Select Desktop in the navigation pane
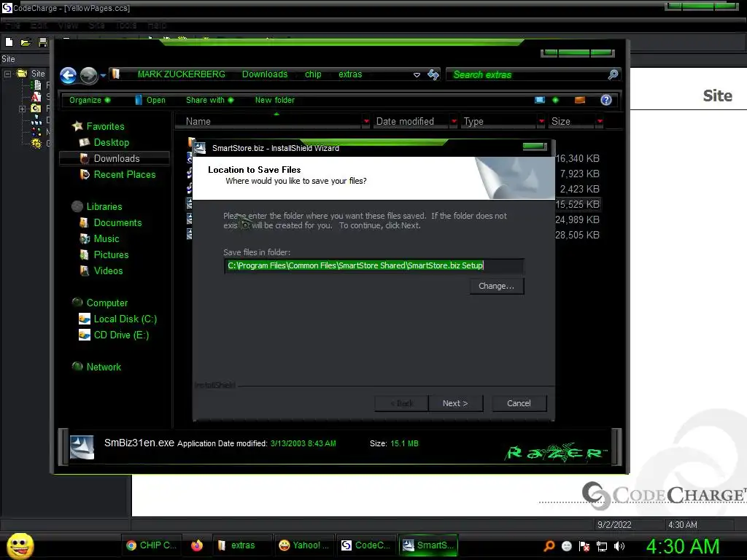 click(x=112, y=142)
